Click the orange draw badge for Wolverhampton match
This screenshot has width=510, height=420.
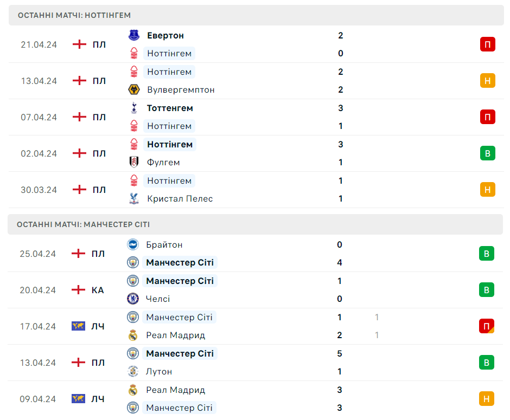click(x=487, y=81)
